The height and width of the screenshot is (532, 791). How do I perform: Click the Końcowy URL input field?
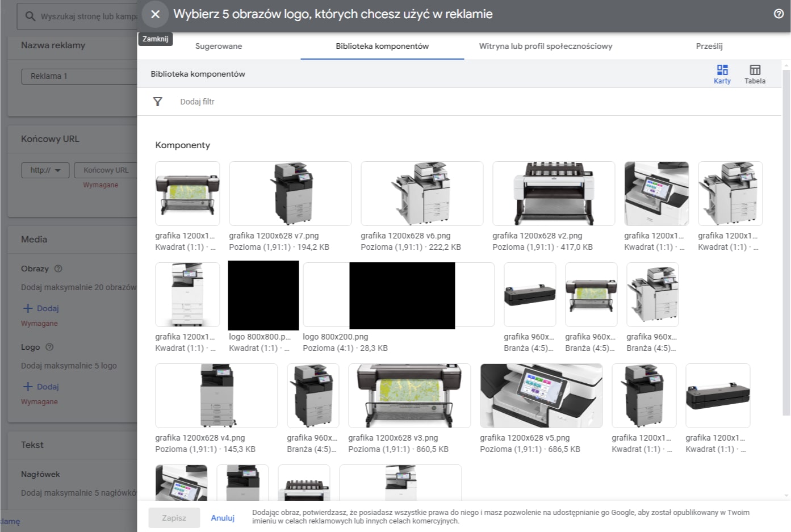pos(106,170)
